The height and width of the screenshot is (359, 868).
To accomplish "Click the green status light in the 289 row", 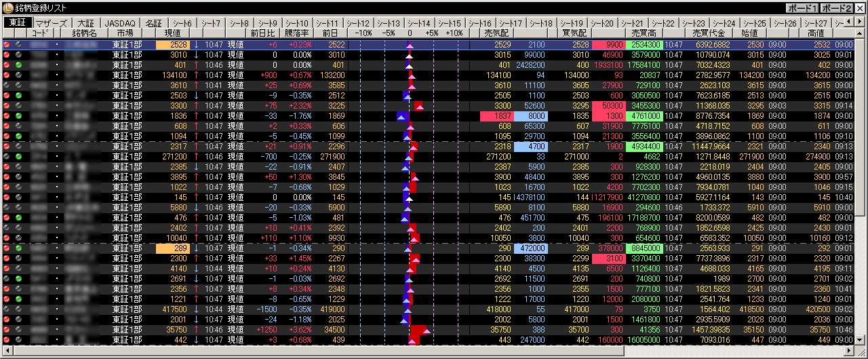I will 18,248.
